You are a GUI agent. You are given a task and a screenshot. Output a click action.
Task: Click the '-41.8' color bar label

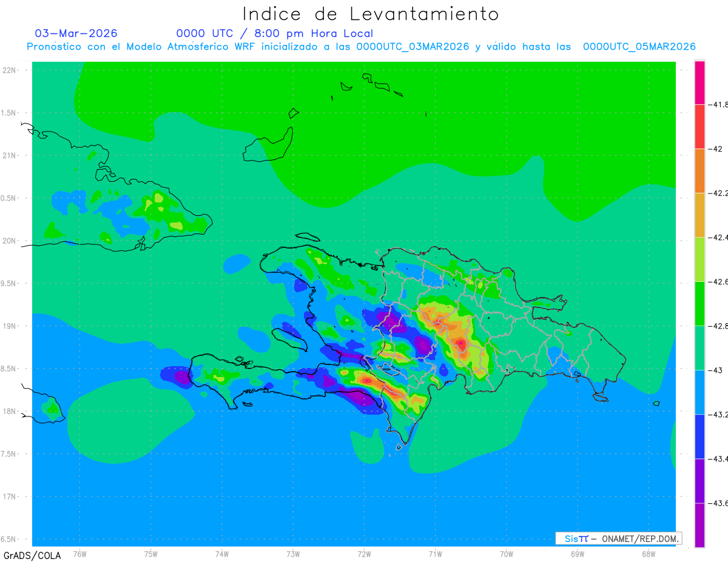coord(719,104)
